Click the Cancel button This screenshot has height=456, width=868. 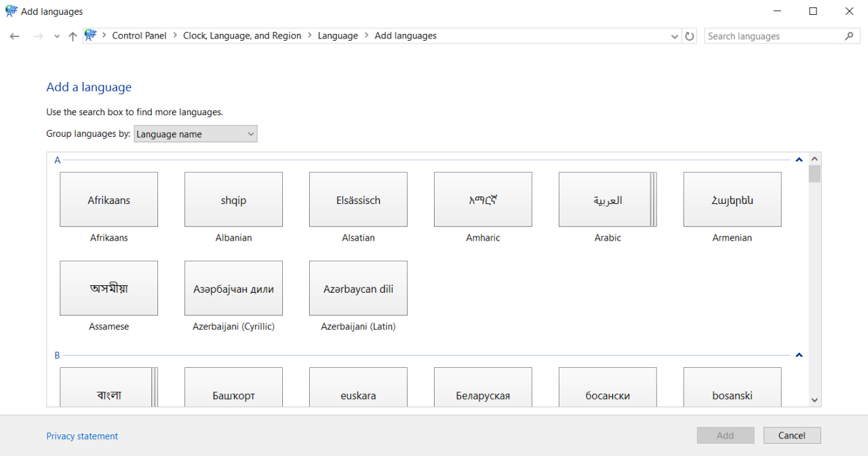792,435
